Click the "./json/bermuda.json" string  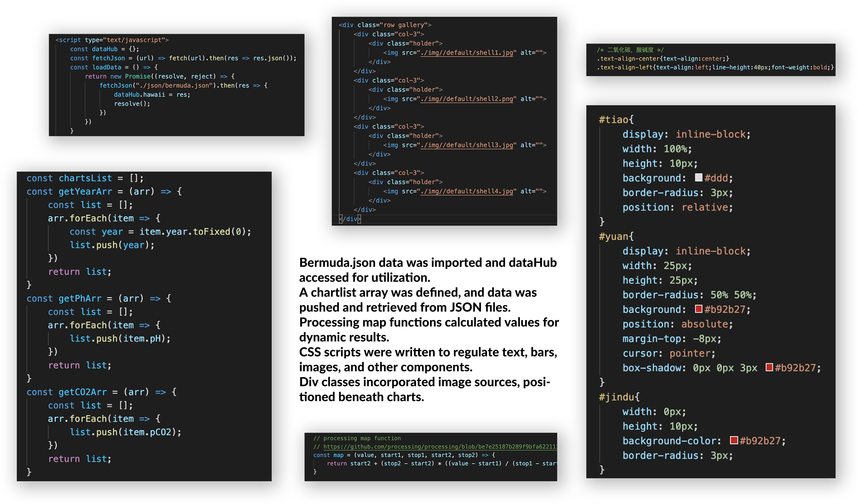(174, 85)
